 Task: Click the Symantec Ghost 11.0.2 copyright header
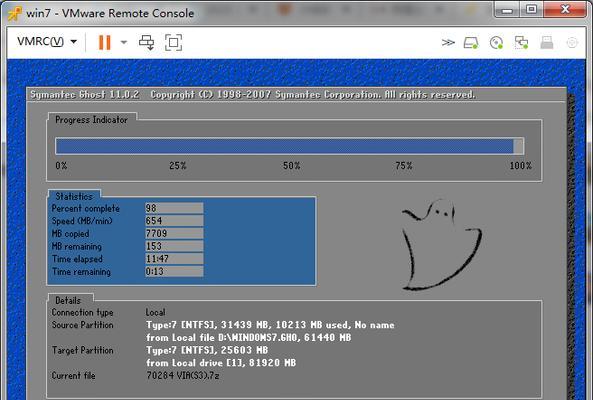pos(252,95)
